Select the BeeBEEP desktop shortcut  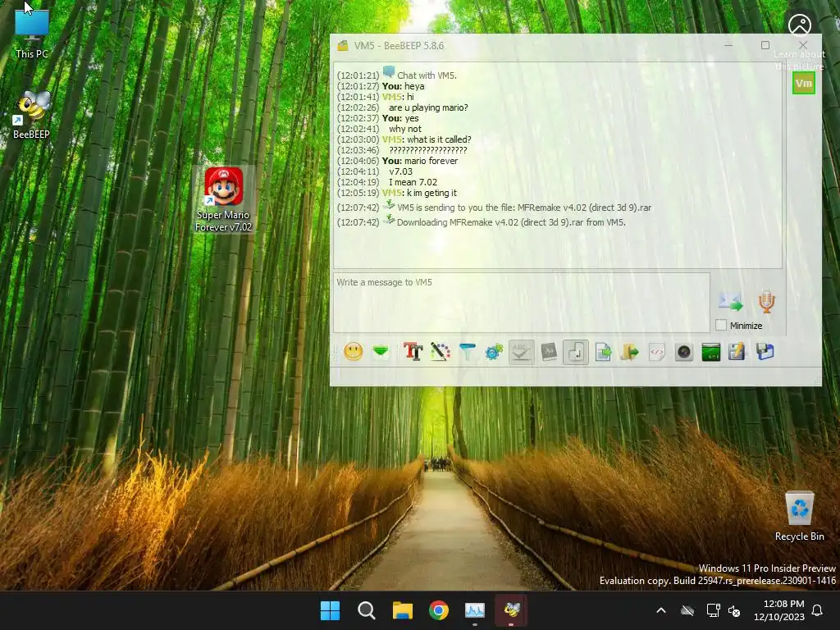tap(32, 115)
